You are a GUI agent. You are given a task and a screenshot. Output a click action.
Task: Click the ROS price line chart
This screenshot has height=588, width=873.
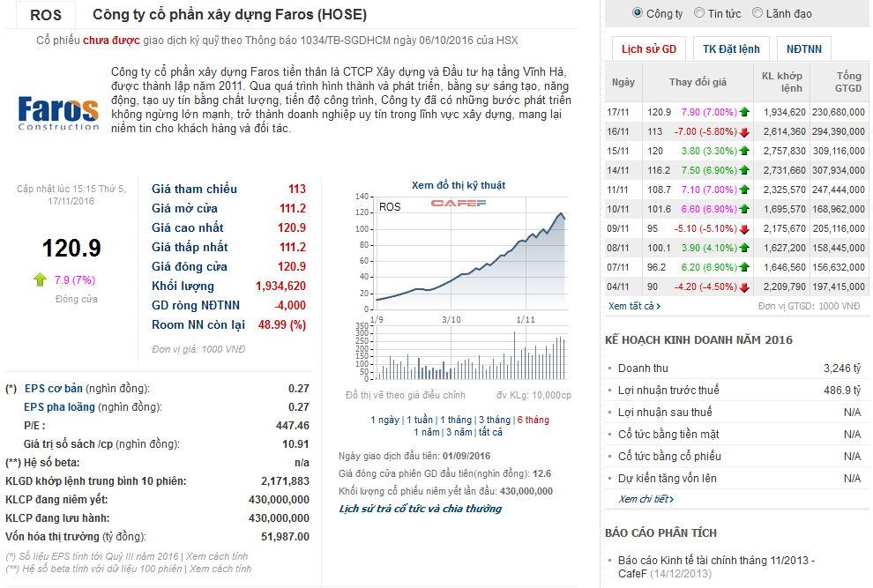coord(472,253)
